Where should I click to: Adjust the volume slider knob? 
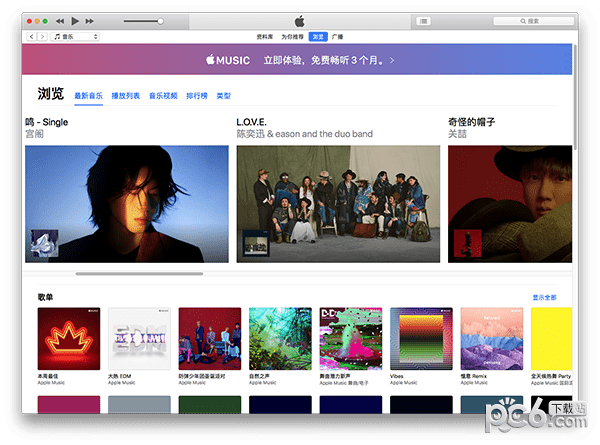[161, 21]
